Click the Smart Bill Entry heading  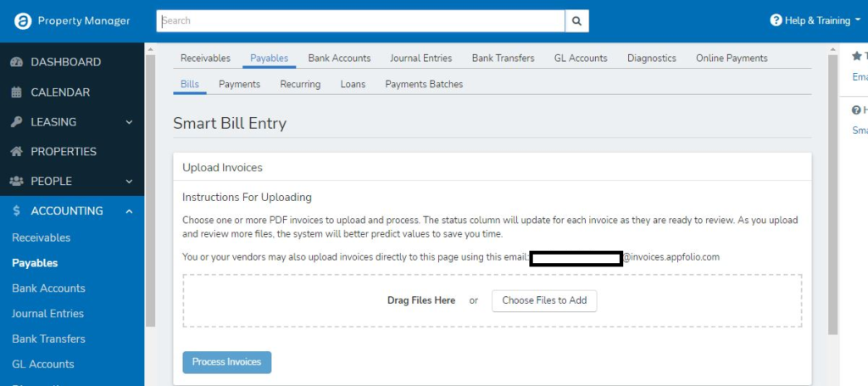tap(230, 123)
